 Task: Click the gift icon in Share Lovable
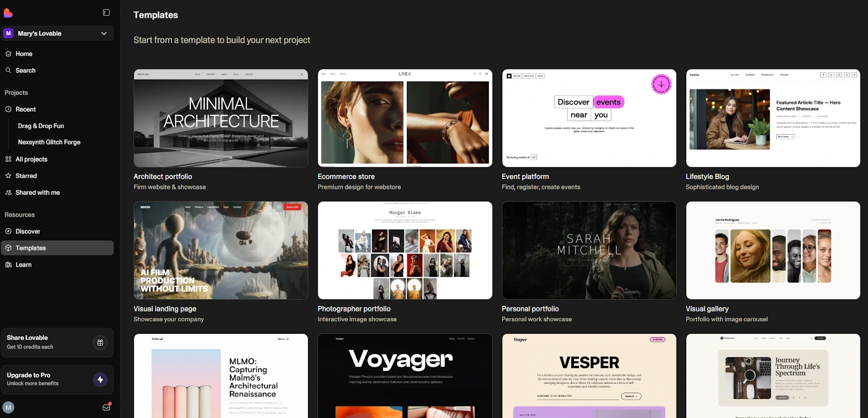[x=100, y=343]
